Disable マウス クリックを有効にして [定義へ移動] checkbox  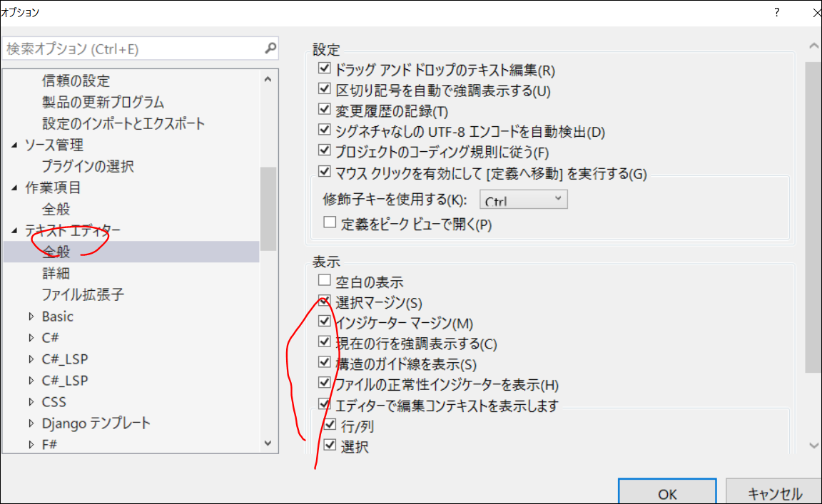click(325, 171)
